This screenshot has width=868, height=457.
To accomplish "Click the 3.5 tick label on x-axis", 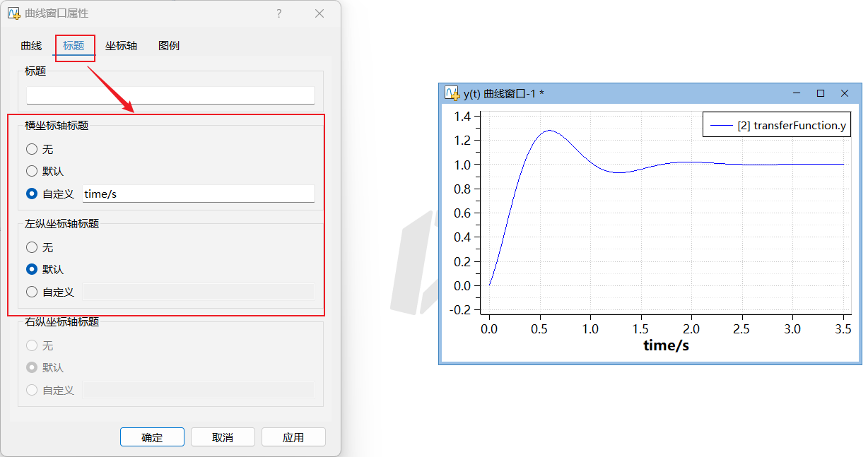I will [843, 329].
